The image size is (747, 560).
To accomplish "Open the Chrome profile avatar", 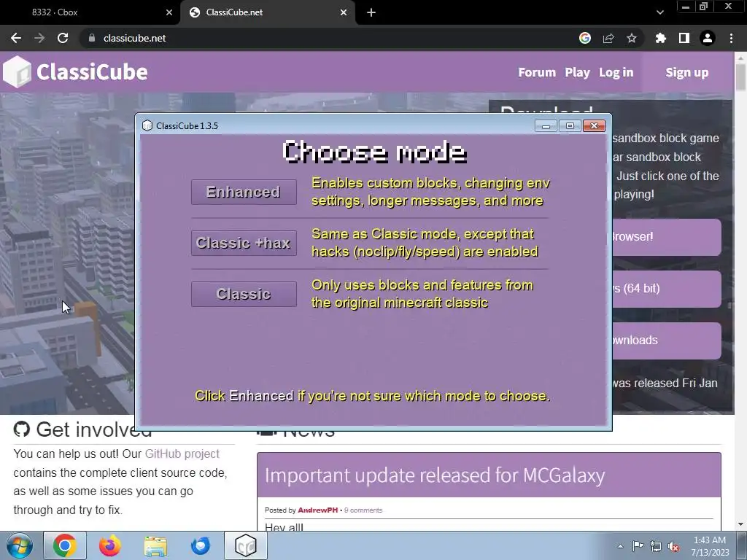I will (708, 38).
